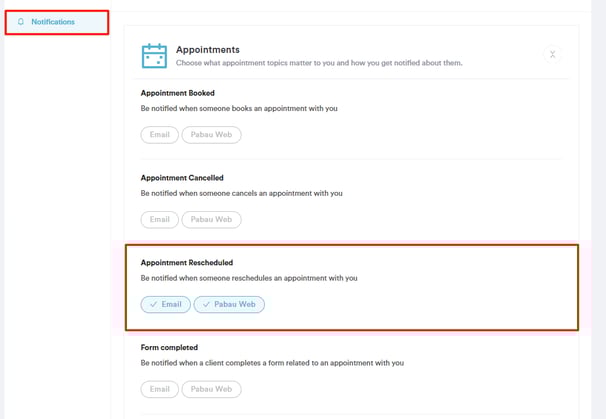This screenshot has width=606, height=419.
Task: Collapse the Appointments section with round button
Action: 552,54
